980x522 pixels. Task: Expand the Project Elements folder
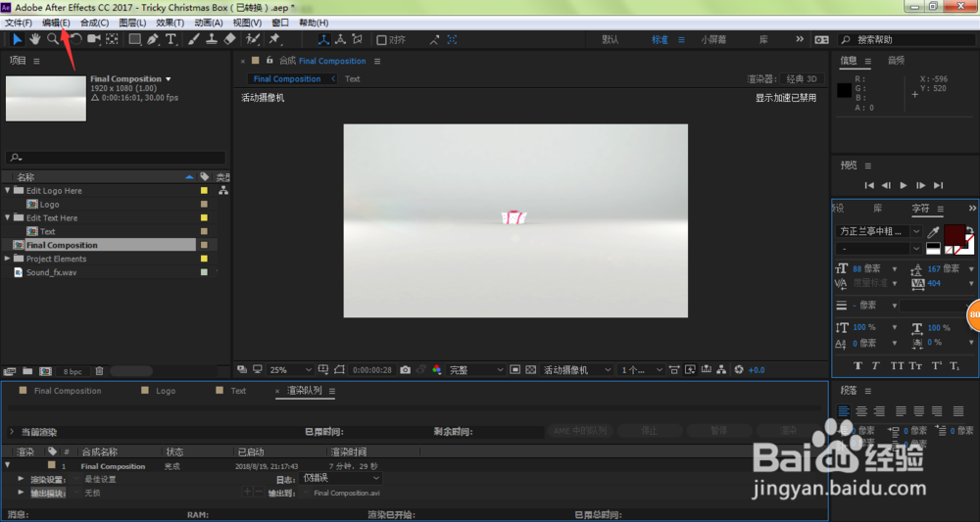click(x=8, y=259)
